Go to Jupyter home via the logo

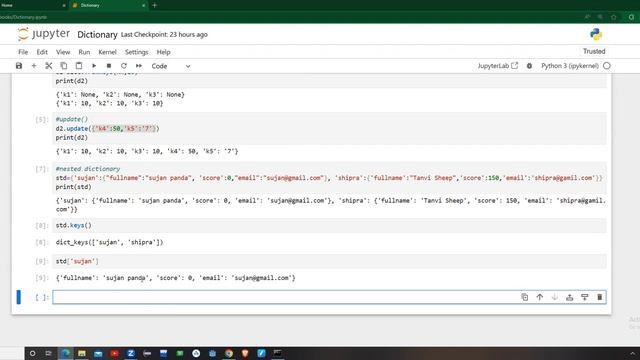pyautogui.click(x=44, y=34)
